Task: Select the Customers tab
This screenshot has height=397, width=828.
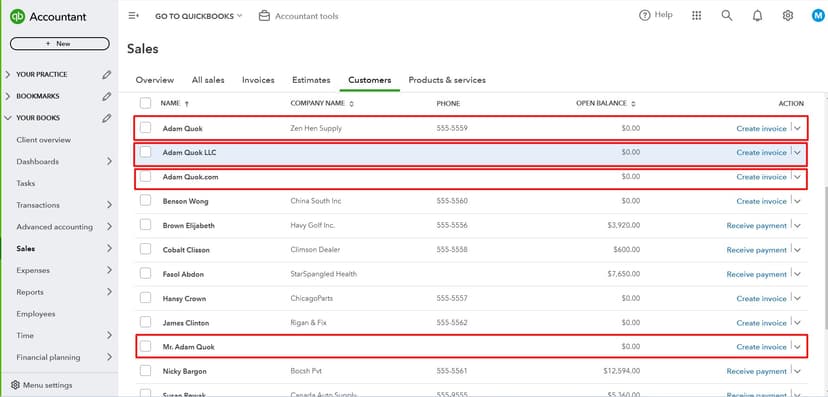Action: 370,80
